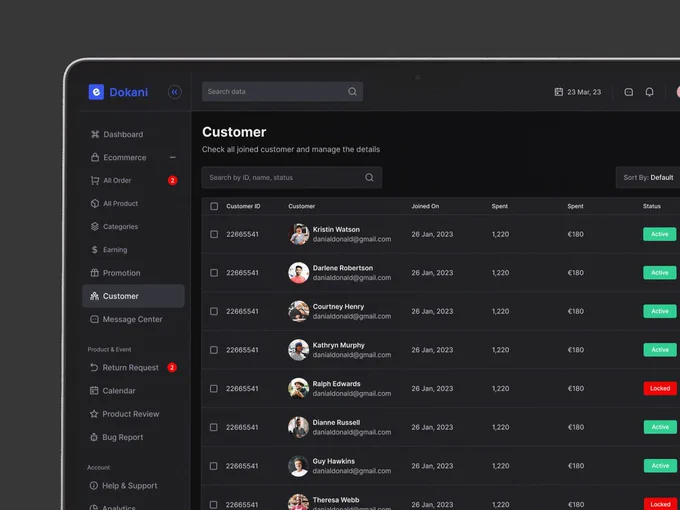Open the Categories menu item
680x510 pixels.
point(132,226)
